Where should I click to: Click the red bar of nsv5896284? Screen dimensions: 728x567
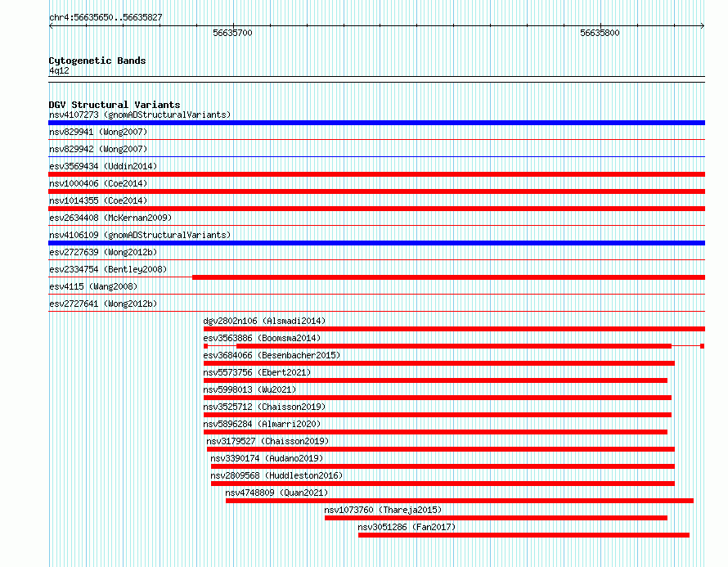[435, 432]
